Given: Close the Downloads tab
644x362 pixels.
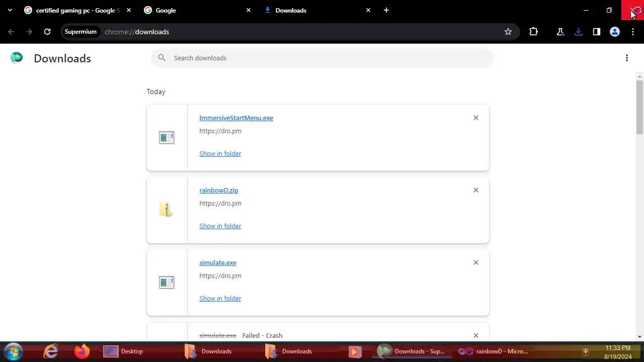Looking at the screenshot, I should [368, 10].
